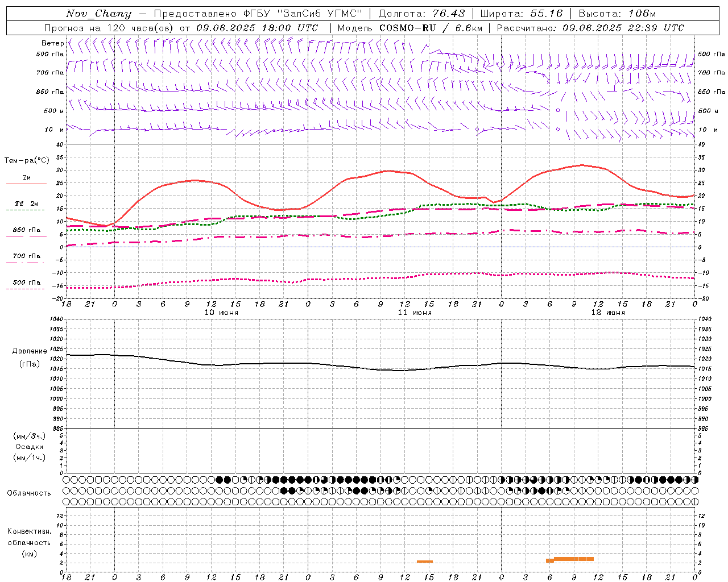Viewport: 728px width, 582px height.
Task: Click the solid red line swatch under 2м
Action: click(26, 184)
